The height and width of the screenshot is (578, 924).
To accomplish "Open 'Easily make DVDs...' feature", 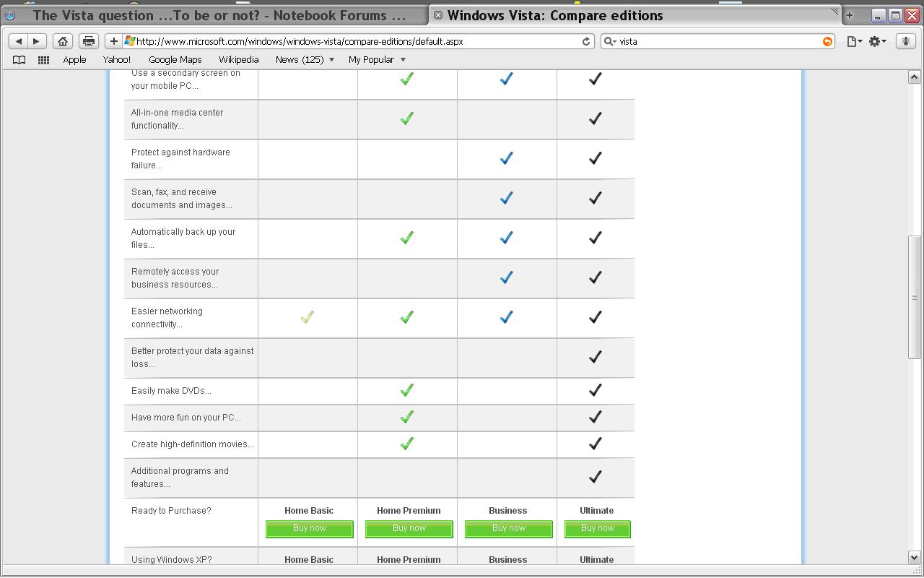I will tap(172, 391).
